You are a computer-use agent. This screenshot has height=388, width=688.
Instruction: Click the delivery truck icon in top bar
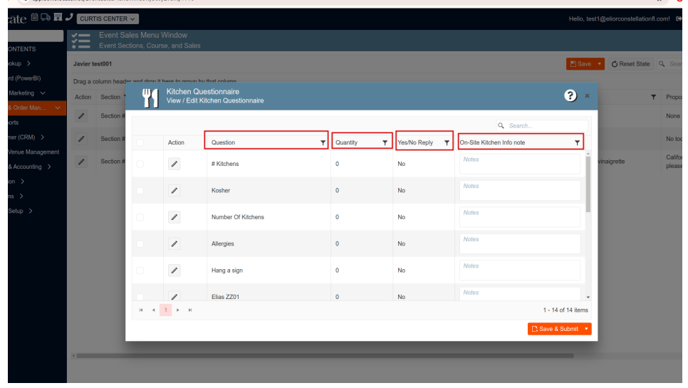point(46,17)
